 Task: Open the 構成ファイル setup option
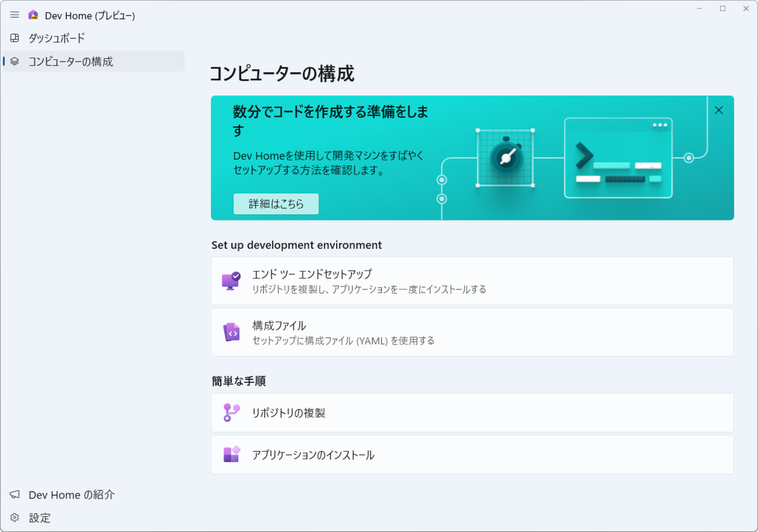(x=472, y=332)
